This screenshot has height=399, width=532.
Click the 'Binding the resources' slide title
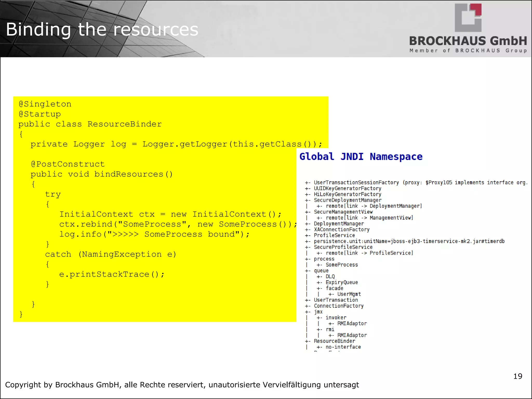(102, 29)
